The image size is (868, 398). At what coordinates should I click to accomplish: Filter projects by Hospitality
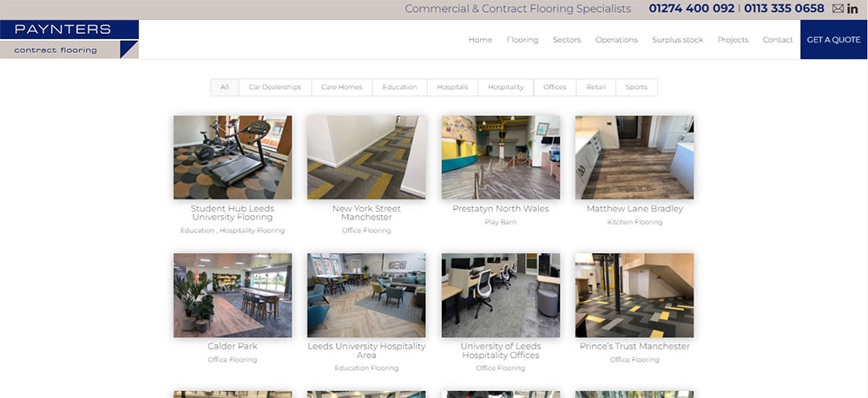tap(505, 88)
